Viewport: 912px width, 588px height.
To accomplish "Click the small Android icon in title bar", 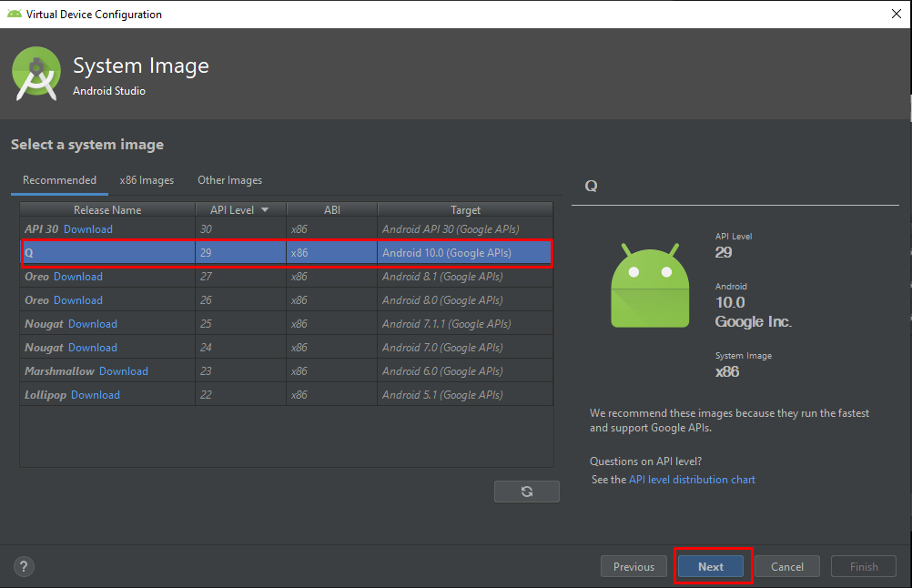I will pyautogui.click(x=14, y=14).
